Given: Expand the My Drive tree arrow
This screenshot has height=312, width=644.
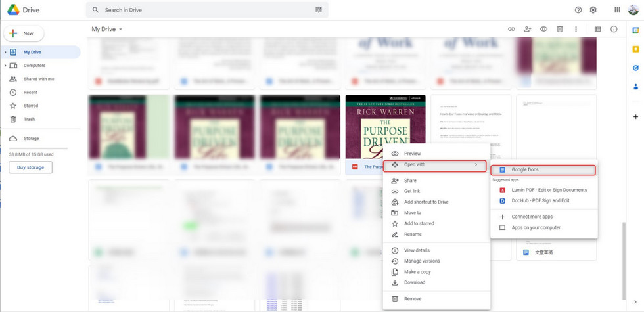Looking at the screenshot, I should point(5,52).
